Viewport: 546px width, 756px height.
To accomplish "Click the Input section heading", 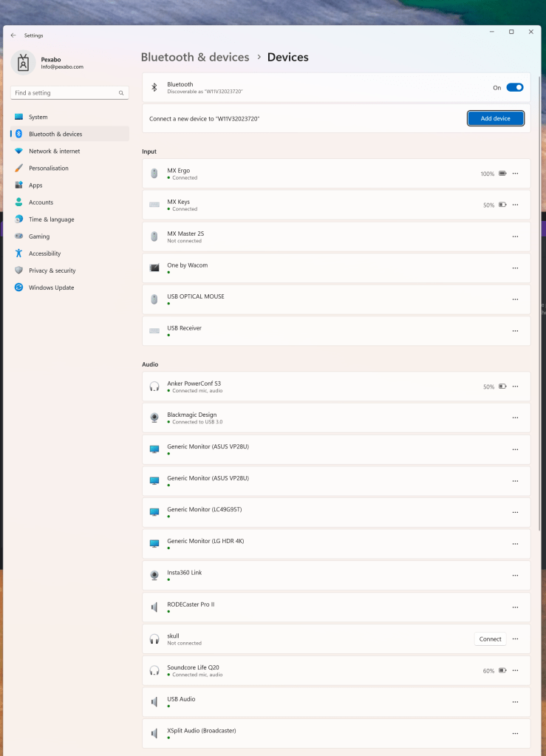I will [x=149, y=151].
